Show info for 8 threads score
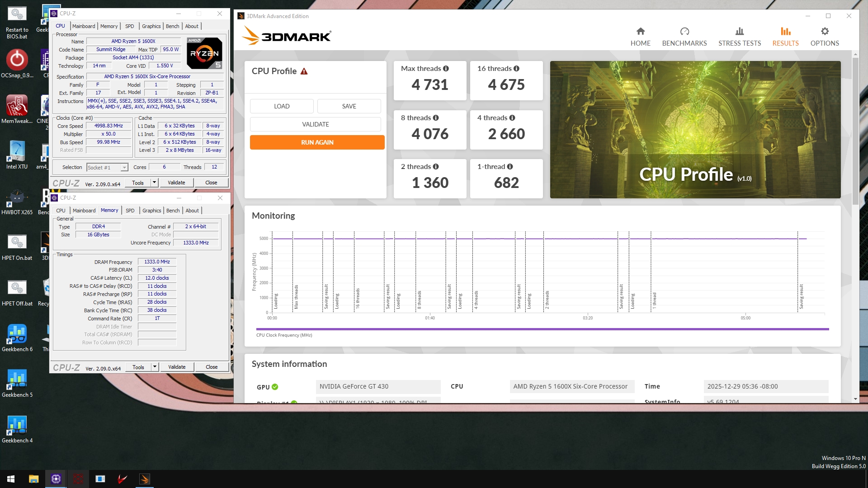868x488 pixels. pyautogui.click(x=435, y=118)
